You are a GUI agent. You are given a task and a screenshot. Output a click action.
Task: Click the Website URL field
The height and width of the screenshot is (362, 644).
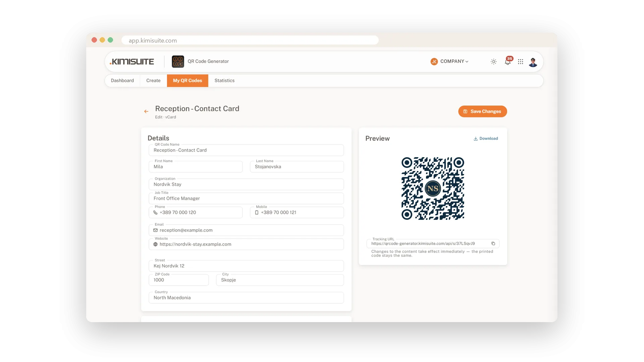pos(246,244)
